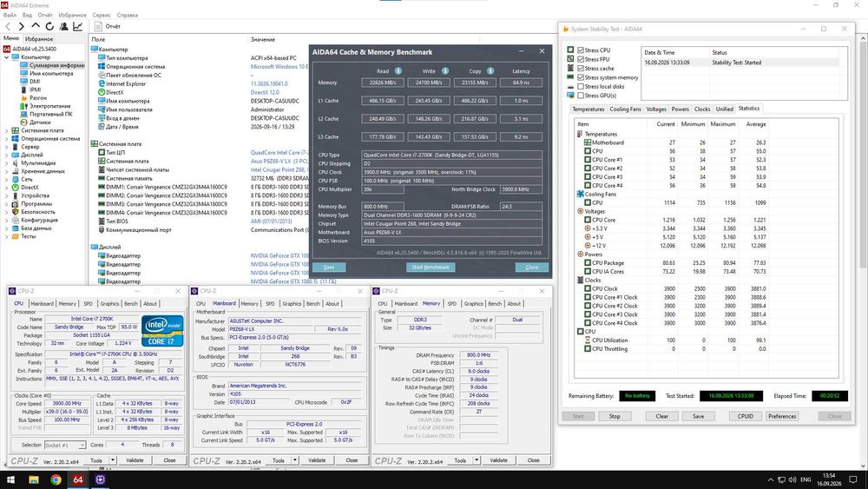Viewport: 868px width, 489px height.
Task: Uncheck the Stress system memory checkbox
Action: tap(581, 77)
